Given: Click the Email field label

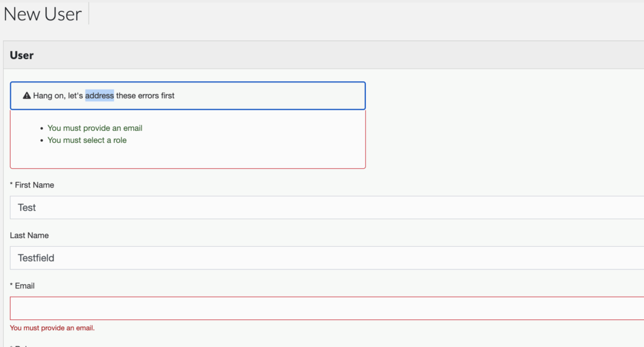Looking at the screenshot, I should point(25,285).
